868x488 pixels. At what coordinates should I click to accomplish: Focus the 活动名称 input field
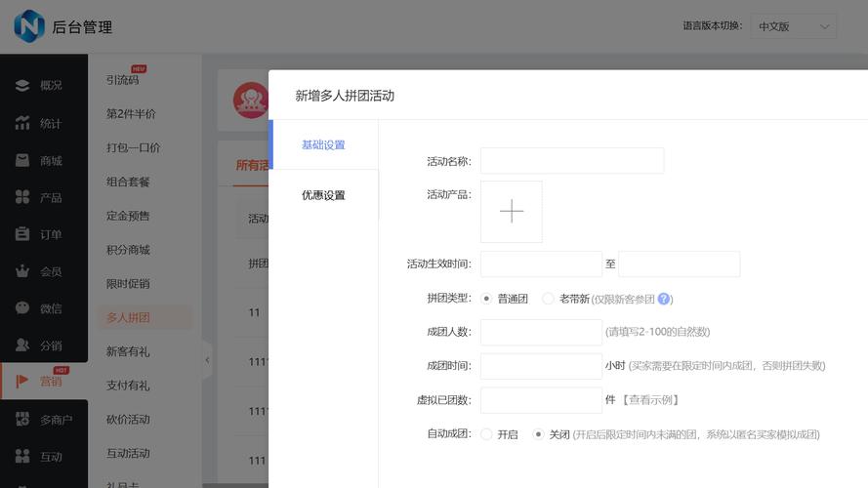(572, 160)
